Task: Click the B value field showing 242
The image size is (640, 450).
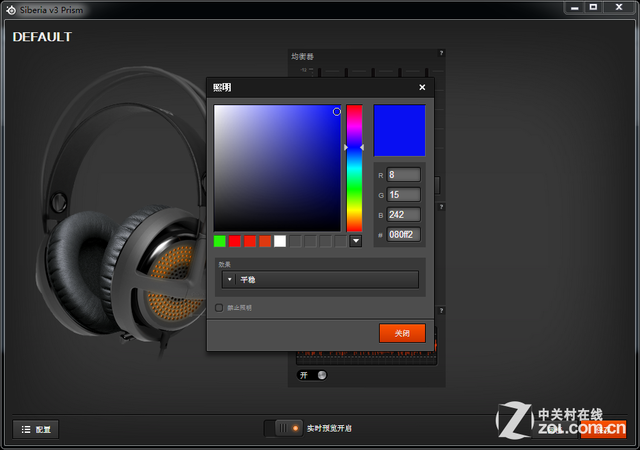Action: tap(403, 215)
